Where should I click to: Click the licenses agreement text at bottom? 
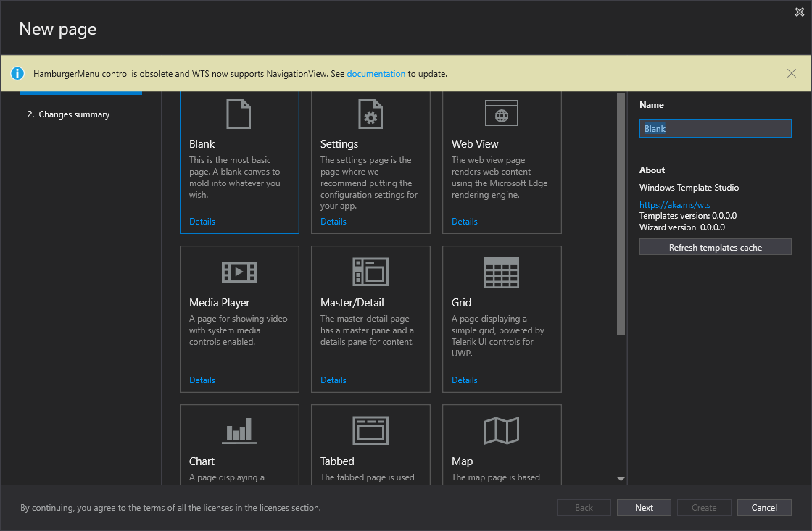click(x=170, y=508)
